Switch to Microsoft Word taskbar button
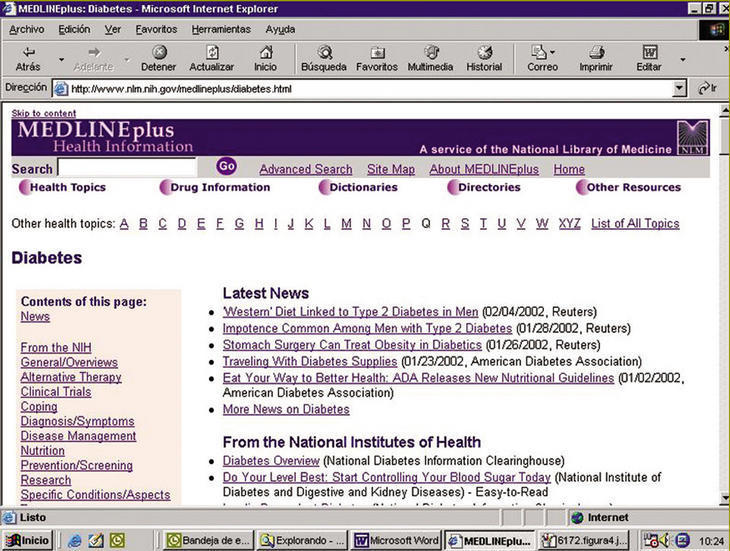Viewport: 730px width, 551px height. click(x=396, y=540)
